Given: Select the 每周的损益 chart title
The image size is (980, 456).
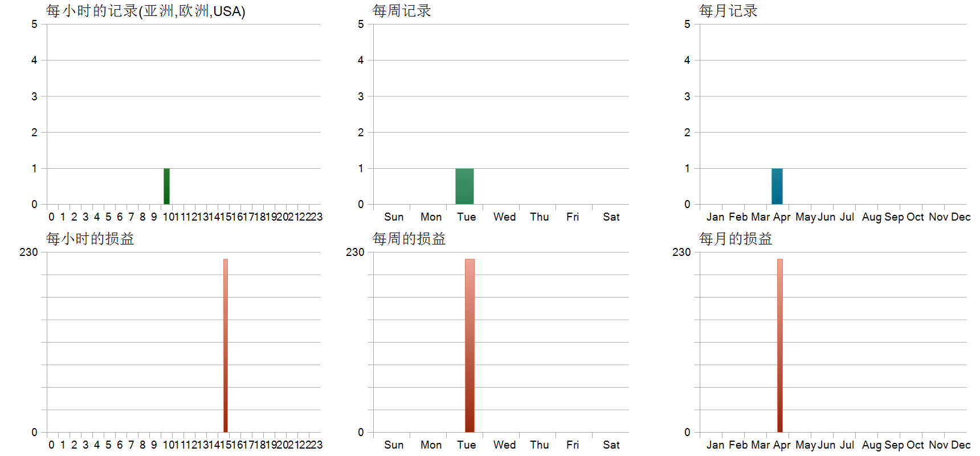Looking at the screenshot, I should (409, 239).
